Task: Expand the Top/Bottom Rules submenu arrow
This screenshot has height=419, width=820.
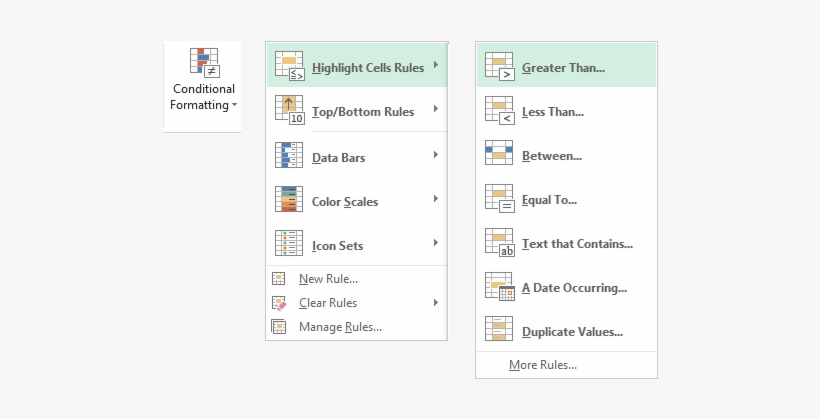Action: (436, 109)
